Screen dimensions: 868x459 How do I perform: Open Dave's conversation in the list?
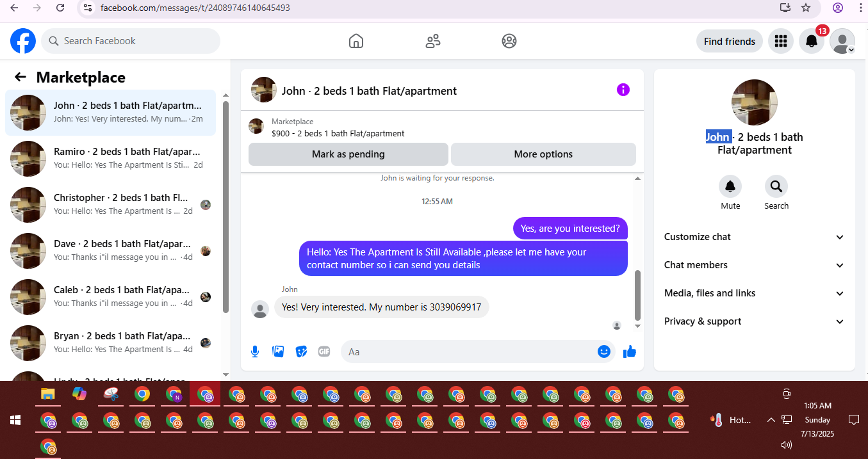tap(110, 251)
